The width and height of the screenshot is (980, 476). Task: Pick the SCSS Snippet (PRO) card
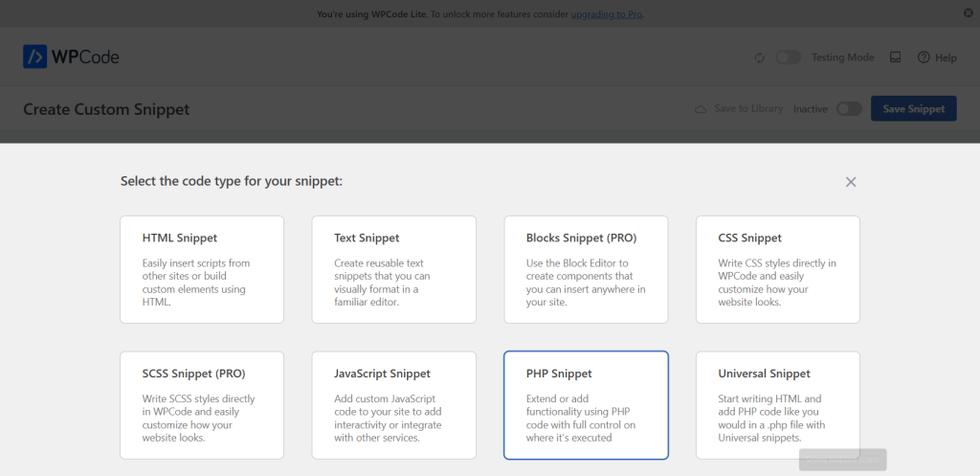coord(202,405)
